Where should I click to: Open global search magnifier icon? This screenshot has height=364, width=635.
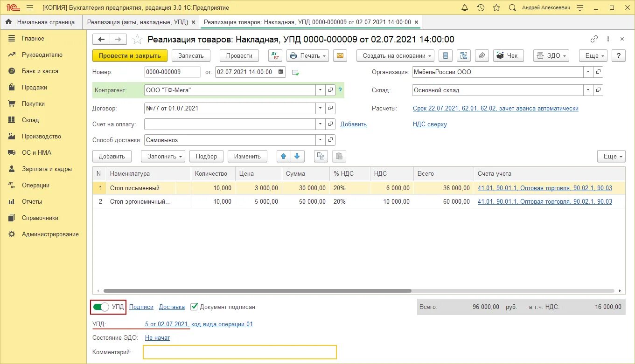[512, 7]
